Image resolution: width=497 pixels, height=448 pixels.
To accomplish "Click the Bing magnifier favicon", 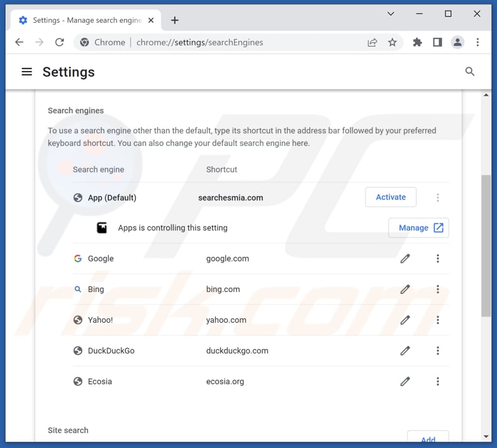I will [x=77, y=289].
